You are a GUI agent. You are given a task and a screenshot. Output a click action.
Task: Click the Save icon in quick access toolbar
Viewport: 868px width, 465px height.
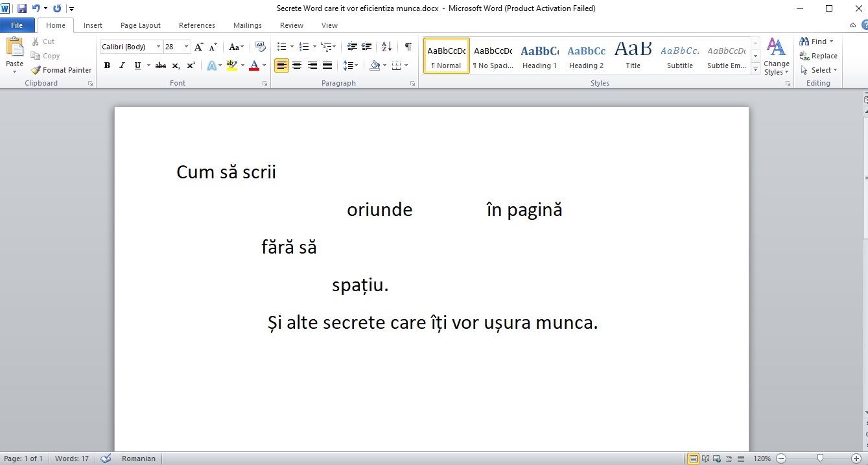click(22, 8)
